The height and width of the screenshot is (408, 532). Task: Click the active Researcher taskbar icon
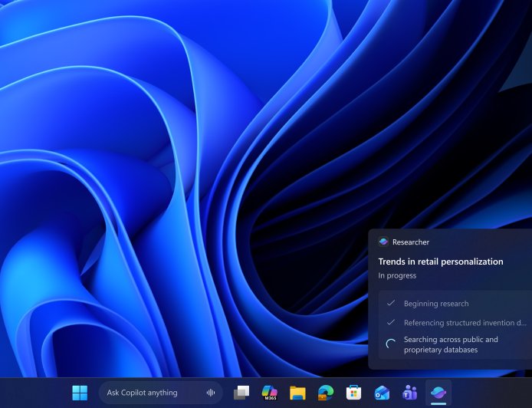click(x=438, y=393)
